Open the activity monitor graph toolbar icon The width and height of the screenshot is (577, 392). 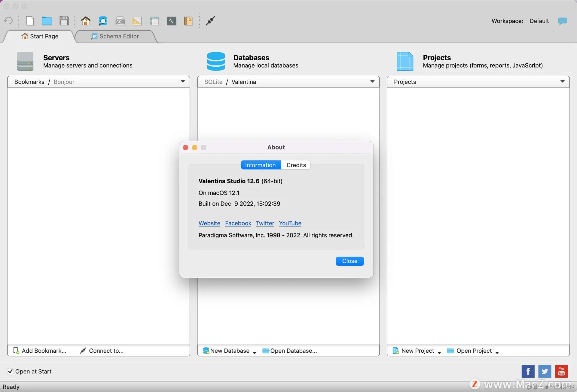point(171,21)
